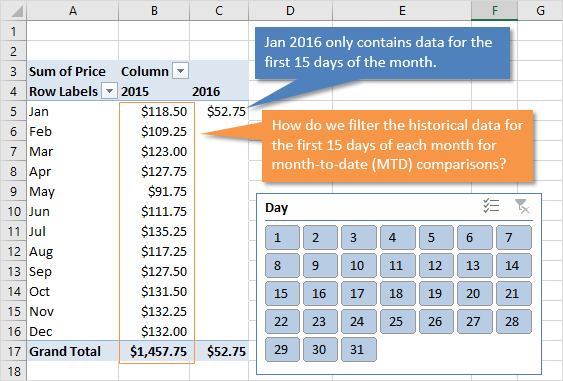Select day 4 in the Day slicer
This screenshot has width=563, height=381.
point(398,237)
